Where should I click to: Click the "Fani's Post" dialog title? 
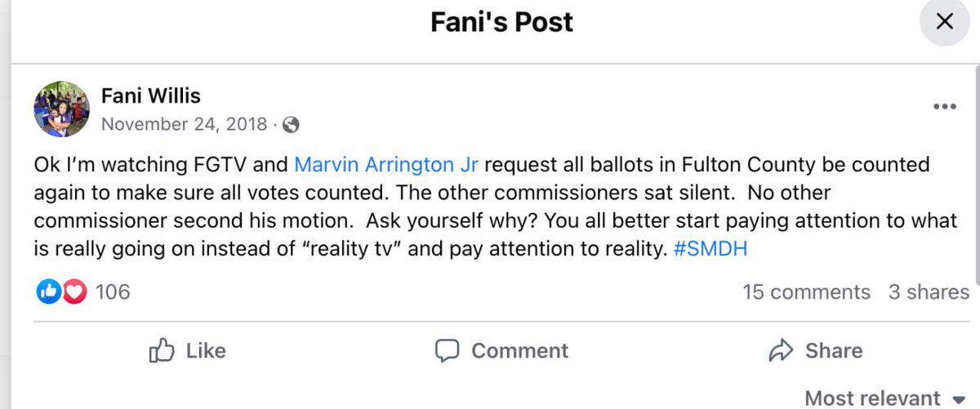(x=501, y=22)
